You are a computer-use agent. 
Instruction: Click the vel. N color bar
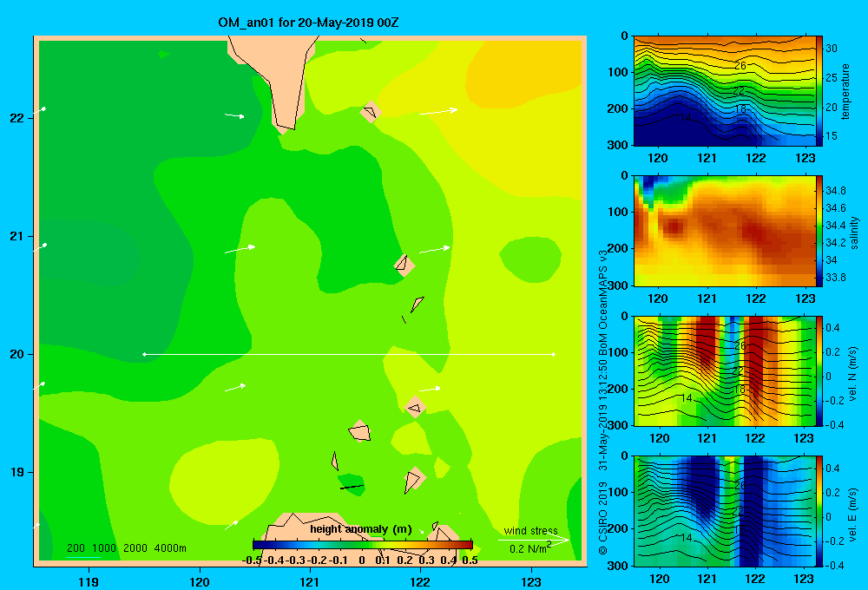tap(819, 370)
